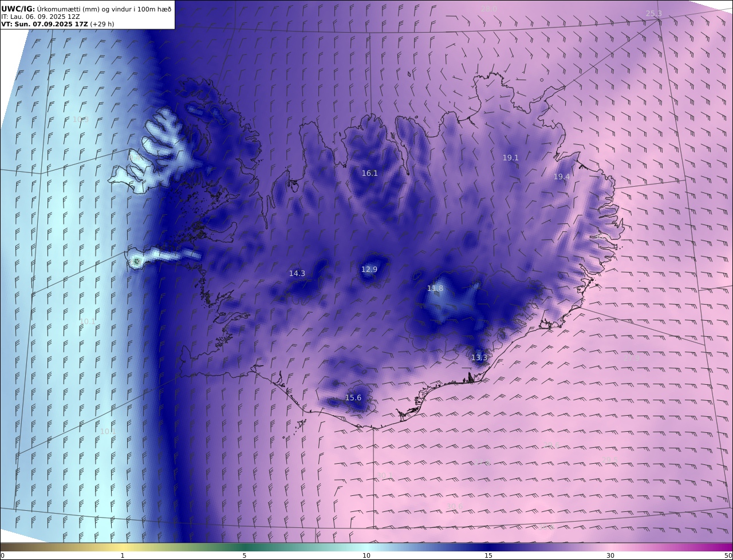733x560 pixels.
Task: Click the 12.9 value on the map
Action: point(369,269)
